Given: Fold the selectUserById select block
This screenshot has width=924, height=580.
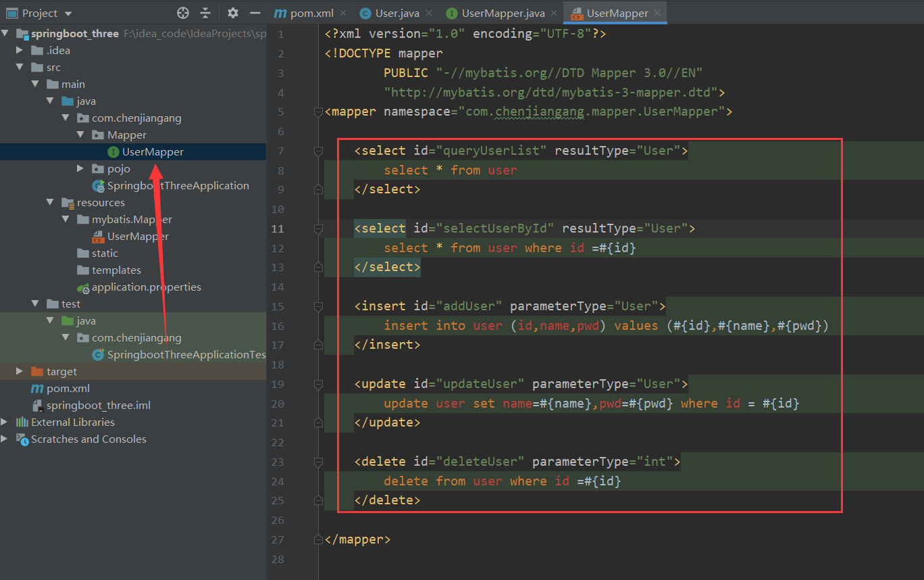Looking at the screenshot, I should pyautogui.click(x=318, y=229).
